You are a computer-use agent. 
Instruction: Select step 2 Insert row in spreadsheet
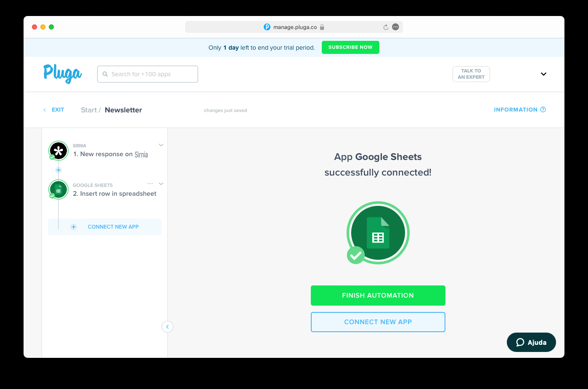pyautogui.click(x=114, y=194)
